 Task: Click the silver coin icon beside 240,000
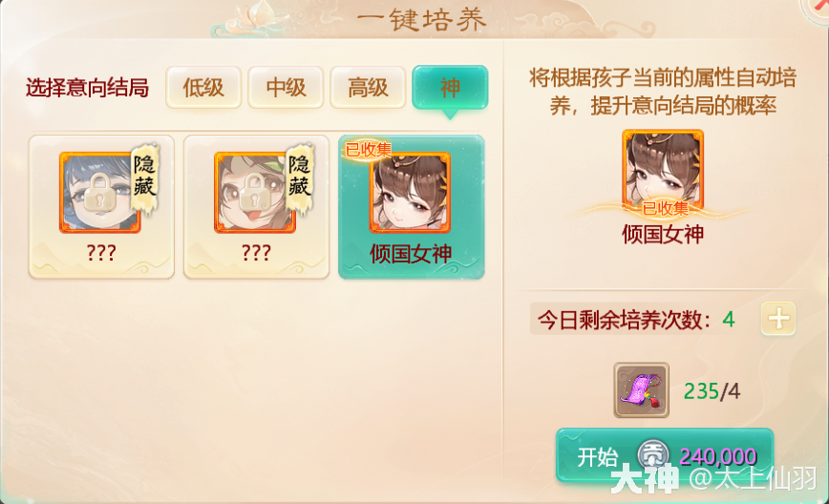click(653, 455)
